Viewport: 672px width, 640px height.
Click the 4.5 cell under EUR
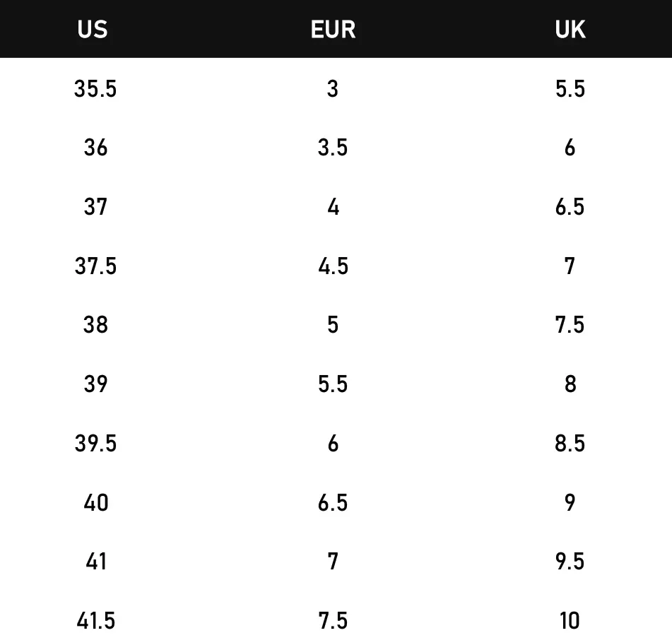333,266
